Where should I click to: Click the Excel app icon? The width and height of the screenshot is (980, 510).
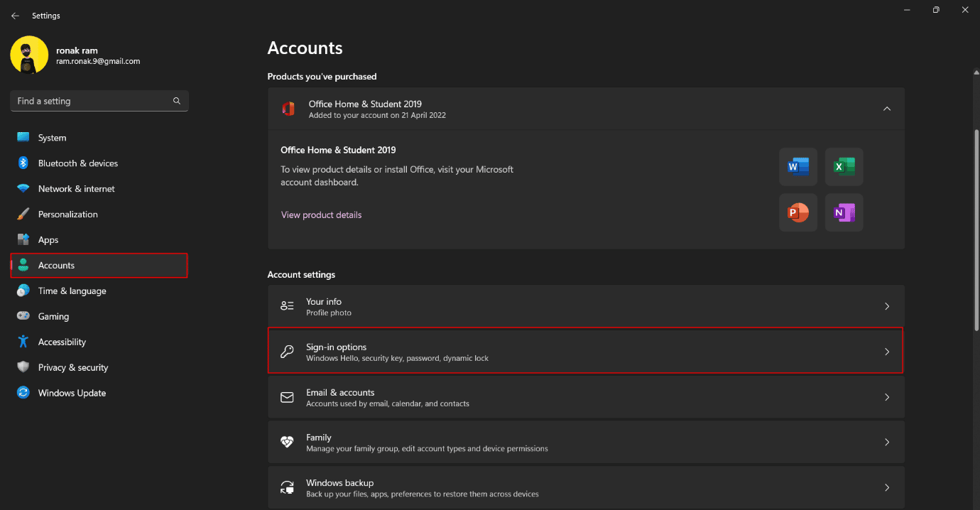point(844,166)
